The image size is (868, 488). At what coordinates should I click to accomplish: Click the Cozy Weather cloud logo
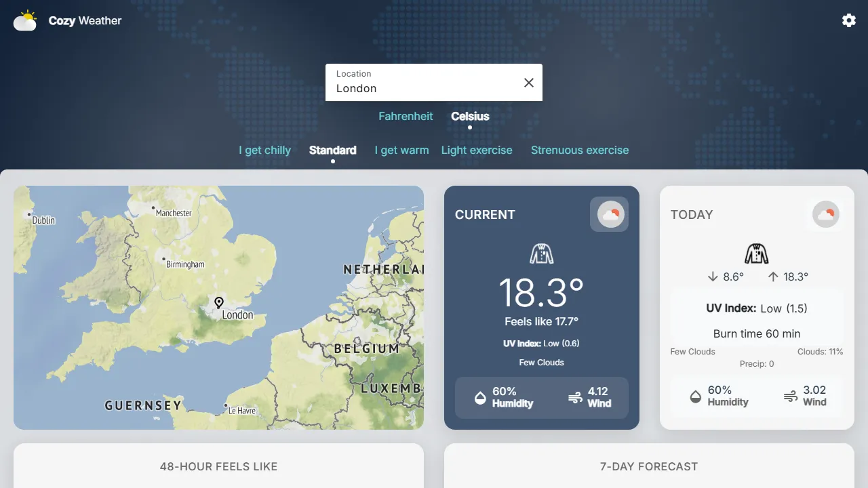click(x=24, y=20)
